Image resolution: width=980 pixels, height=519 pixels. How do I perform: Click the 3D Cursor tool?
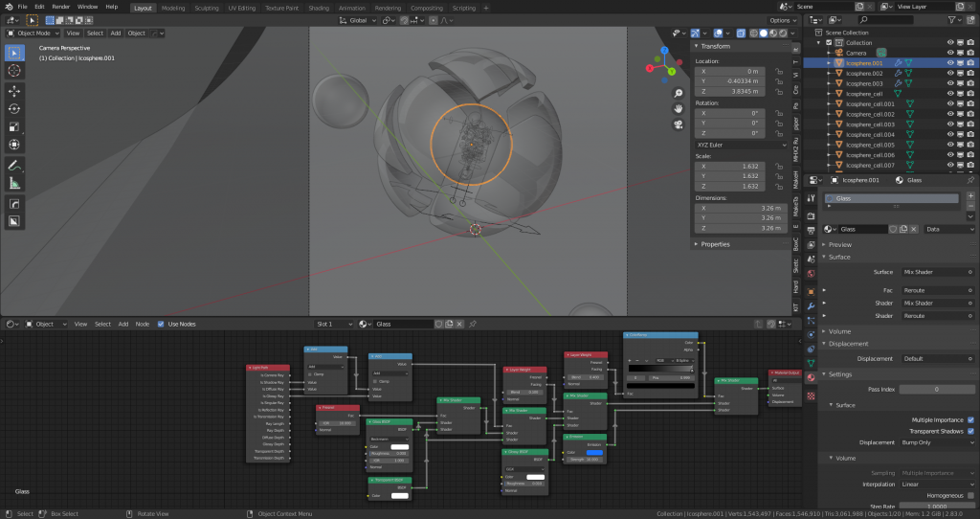click(14, 70)
